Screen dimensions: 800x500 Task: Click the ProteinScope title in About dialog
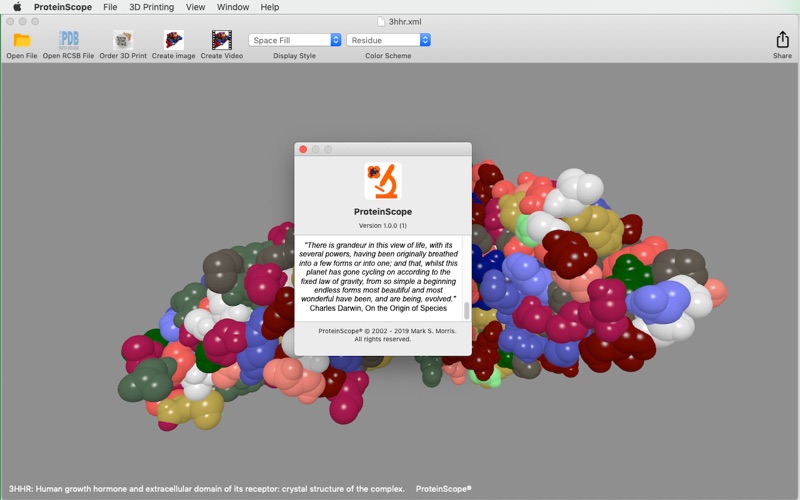click(383, 212)
